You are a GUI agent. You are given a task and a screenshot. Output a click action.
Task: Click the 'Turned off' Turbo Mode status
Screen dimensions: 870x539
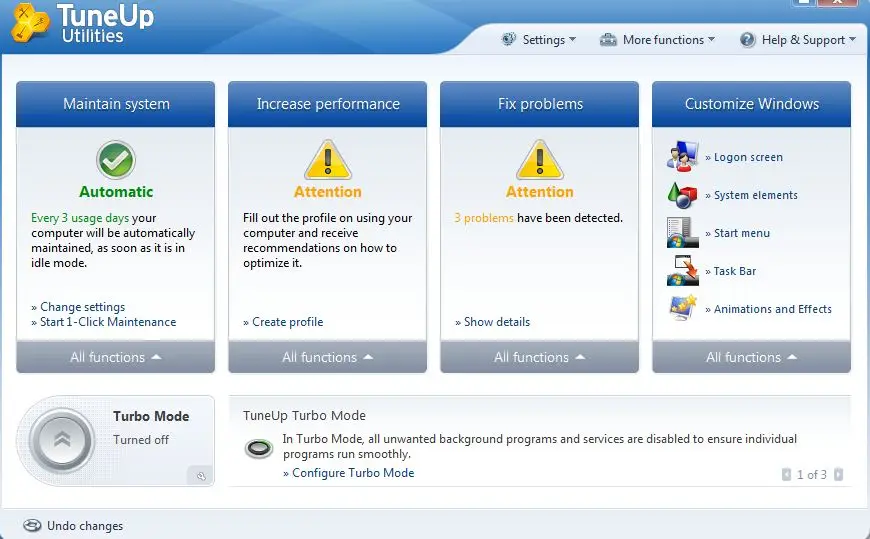pyautogui.click(x=141, y=440)
